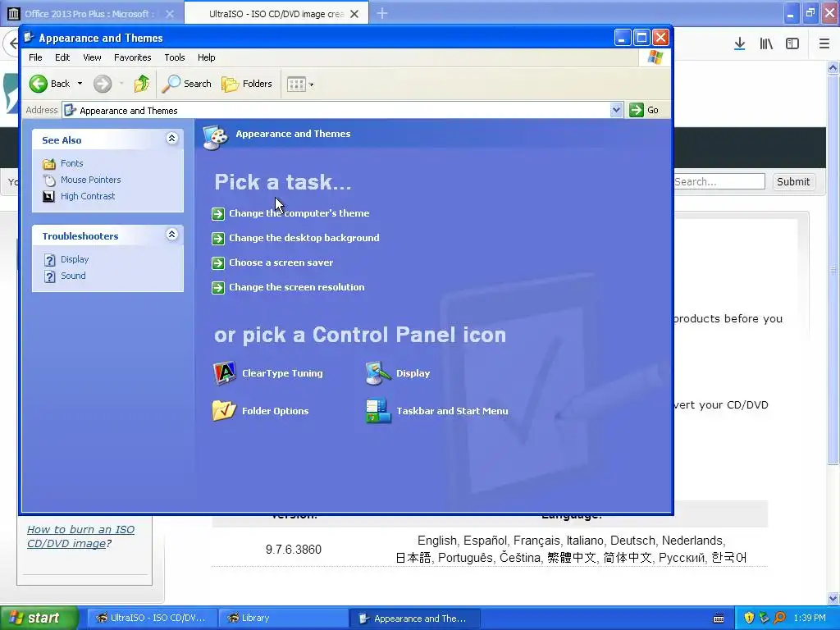Open the Forward history dropdown arrow

pyautogui.click(x=121, y=84)
